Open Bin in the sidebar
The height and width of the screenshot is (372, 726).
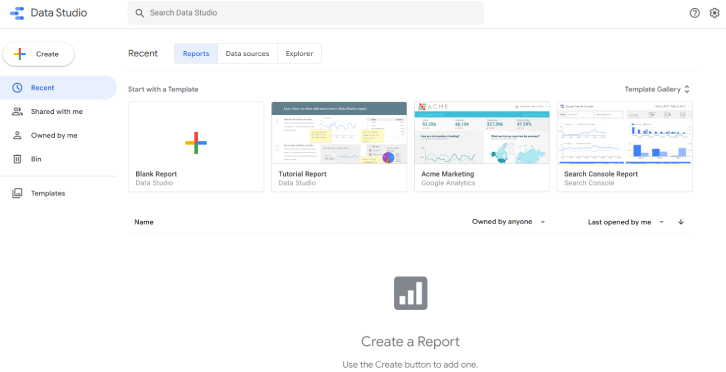(58, 159)
